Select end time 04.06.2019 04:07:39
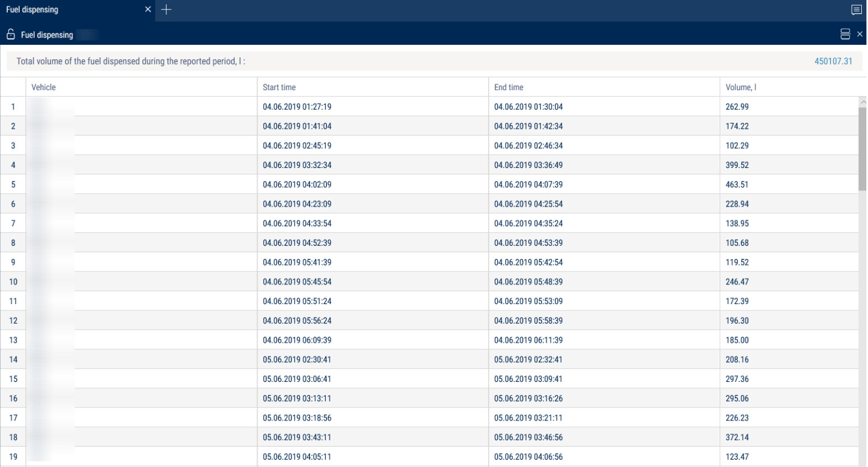The width and height of the screenshot is (868, 467). click(528, 184)
